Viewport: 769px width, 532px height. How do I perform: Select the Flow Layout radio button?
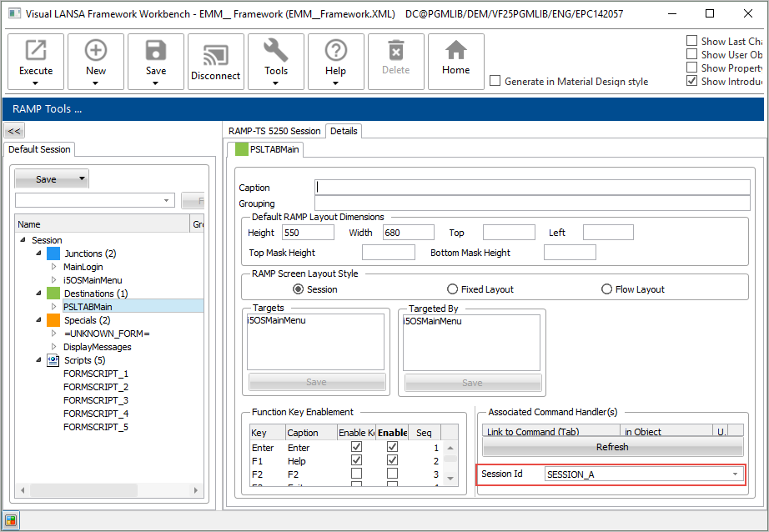608,289
